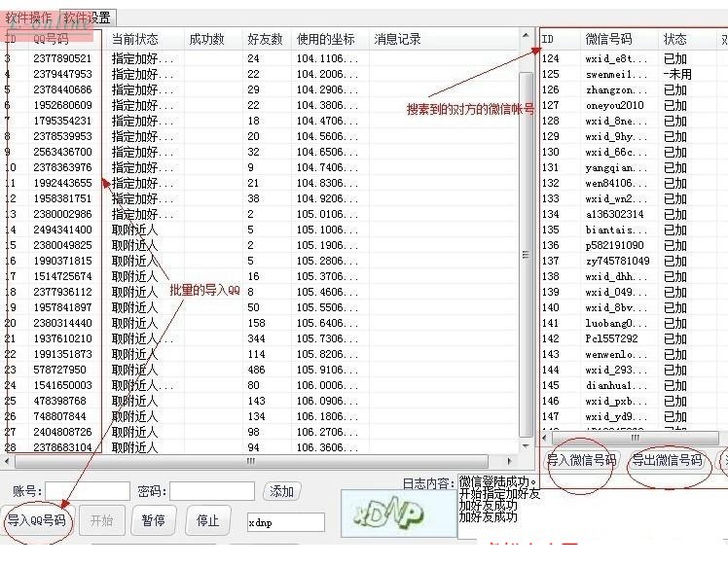Click QQ list vertical scrollbar up arrow
This screenshot has height=567, width=728.
tap(526, 35)
